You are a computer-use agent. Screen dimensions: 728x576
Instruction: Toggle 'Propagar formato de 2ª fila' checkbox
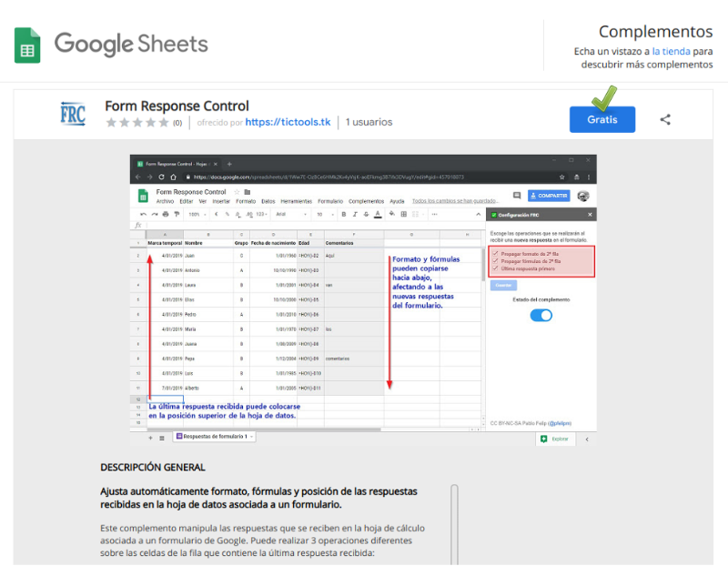pos(495,254)
